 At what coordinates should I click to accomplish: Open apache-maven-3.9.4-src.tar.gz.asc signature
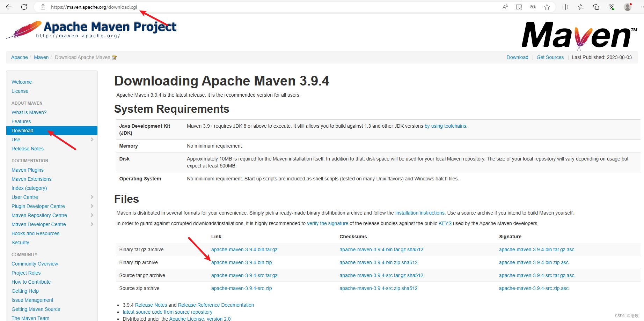[536, 275]
